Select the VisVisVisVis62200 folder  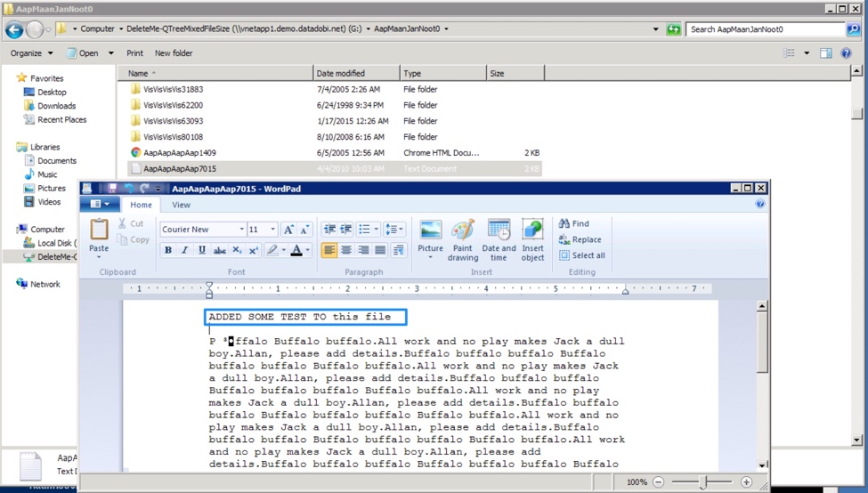click(x=173, y=105)
